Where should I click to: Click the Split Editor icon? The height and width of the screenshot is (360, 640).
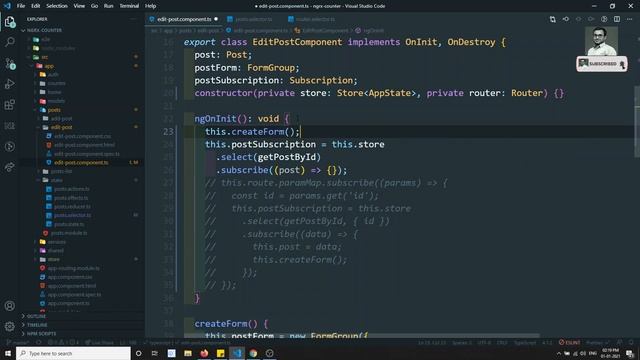tap(617, 19)
